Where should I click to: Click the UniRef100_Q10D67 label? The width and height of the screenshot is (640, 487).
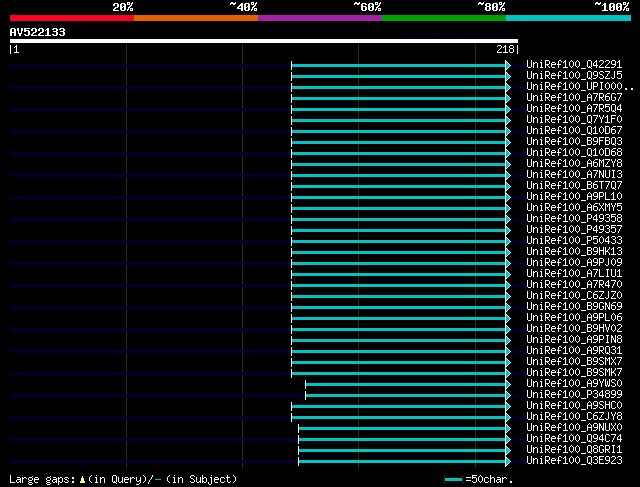574,131
